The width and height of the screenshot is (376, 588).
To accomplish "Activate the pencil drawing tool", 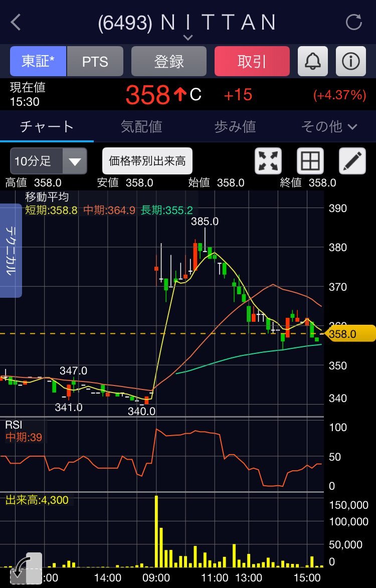I will click(x=352, y=161).
